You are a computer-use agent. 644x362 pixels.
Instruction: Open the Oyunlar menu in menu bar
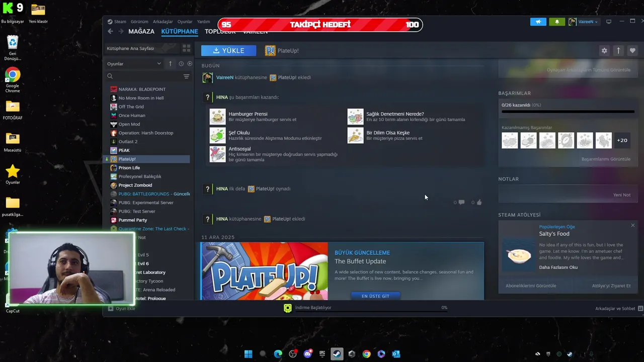185,22
